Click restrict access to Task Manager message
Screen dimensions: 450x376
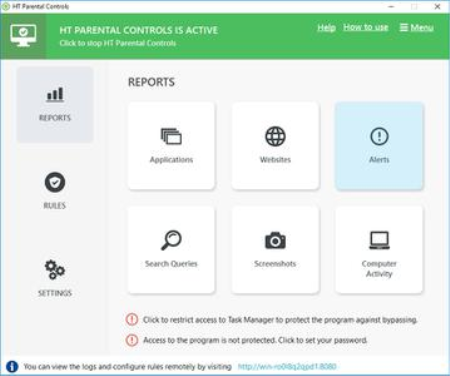click(280, 320)
